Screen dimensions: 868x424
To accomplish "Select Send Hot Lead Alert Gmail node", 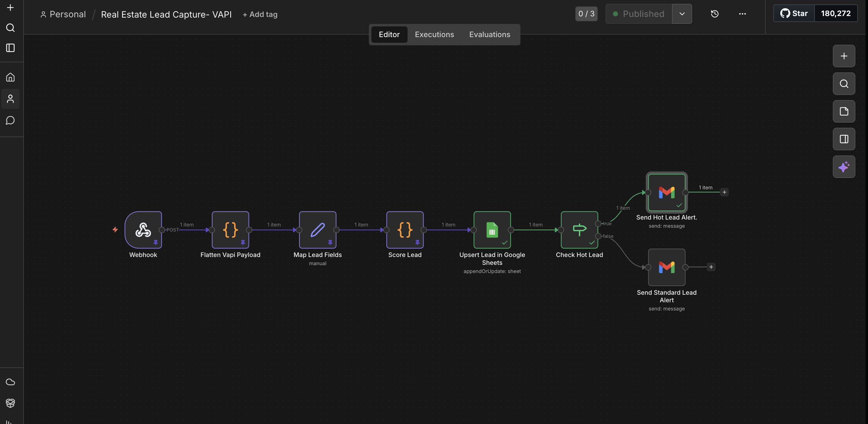I will click(x=667, y=192).
